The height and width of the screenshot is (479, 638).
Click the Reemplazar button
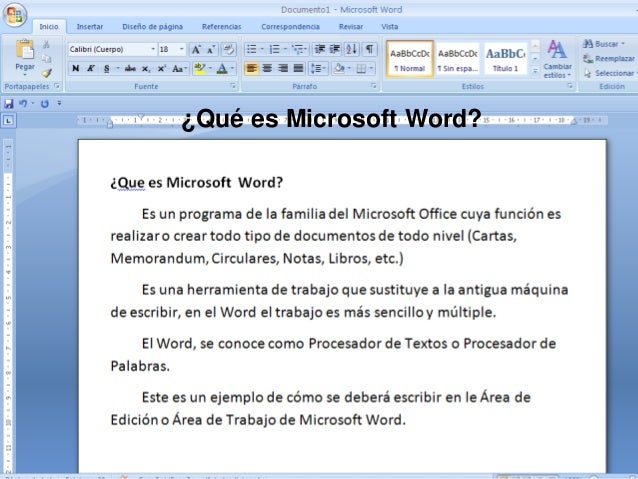(609, 59)
